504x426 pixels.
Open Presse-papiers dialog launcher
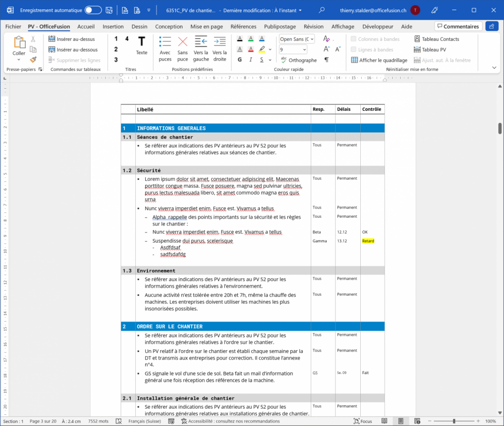pos(40,69)
